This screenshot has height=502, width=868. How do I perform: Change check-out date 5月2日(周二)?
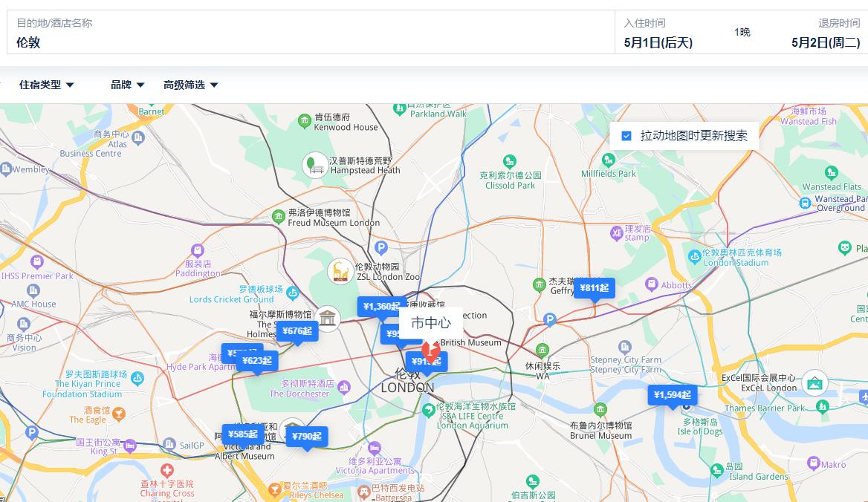pyautogui.click(x=825, y=42)
